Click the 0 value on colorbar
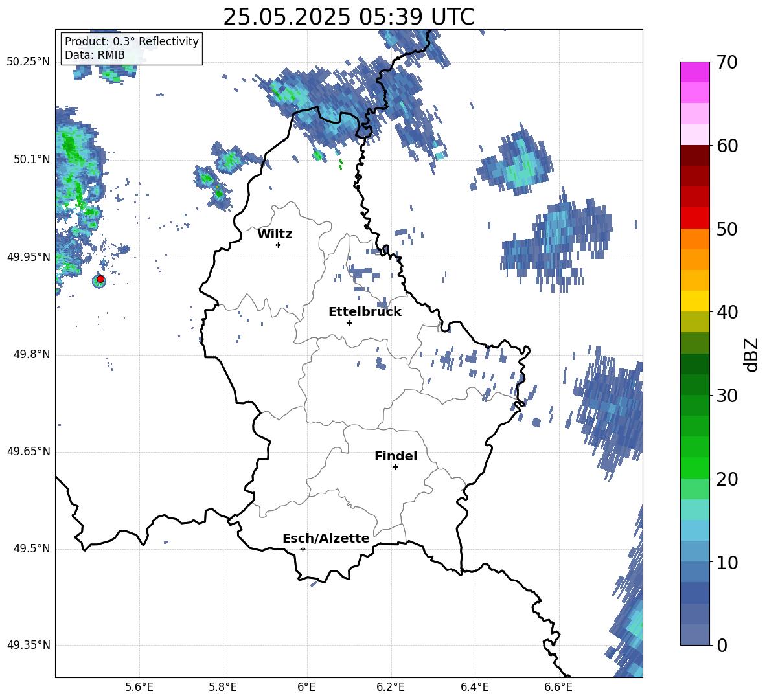 (722, 646)
